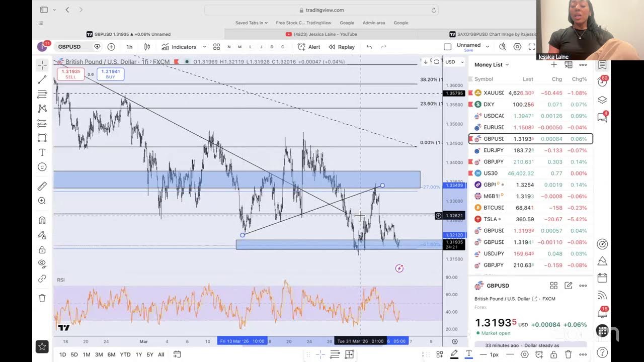The width and height of the screenshot is (644, 362).
Task: Open chart settings hexagon icon
Action: click(517, 47)
